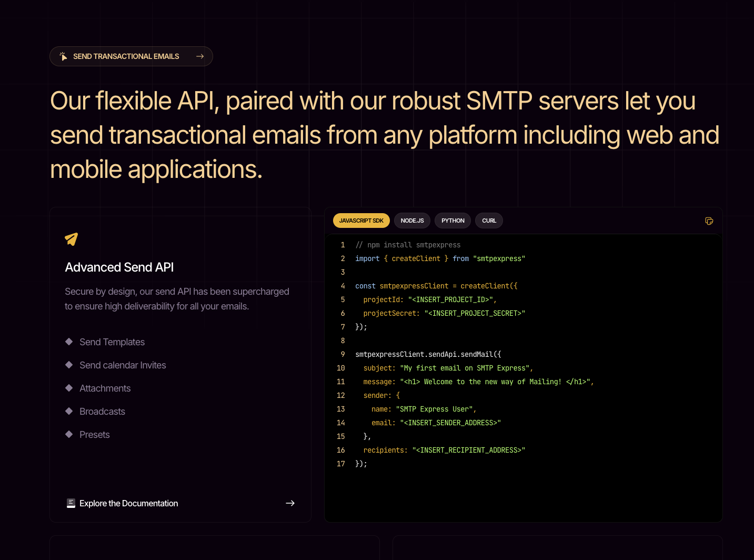Click the const smtpexpressClient code line
Viewport: 754px width, 560px height.
(437, 286)
